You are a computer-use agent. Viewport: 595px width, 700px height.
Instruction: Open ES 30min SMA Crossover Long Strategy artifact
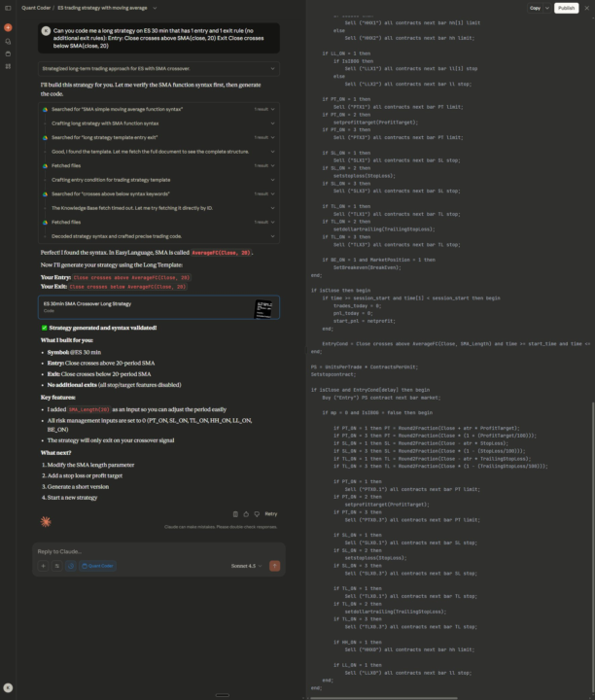[x=158, y=307]
